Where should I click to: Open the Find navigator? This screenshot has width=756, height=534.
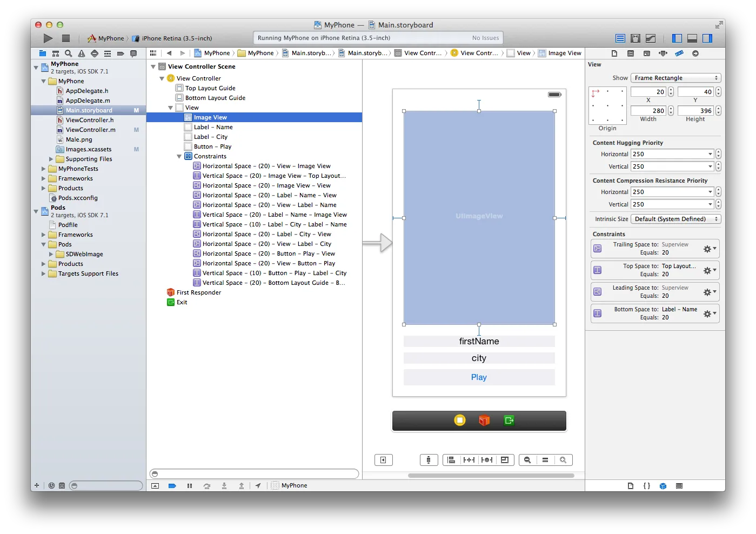pyautogui.click(x=68, y=54)
